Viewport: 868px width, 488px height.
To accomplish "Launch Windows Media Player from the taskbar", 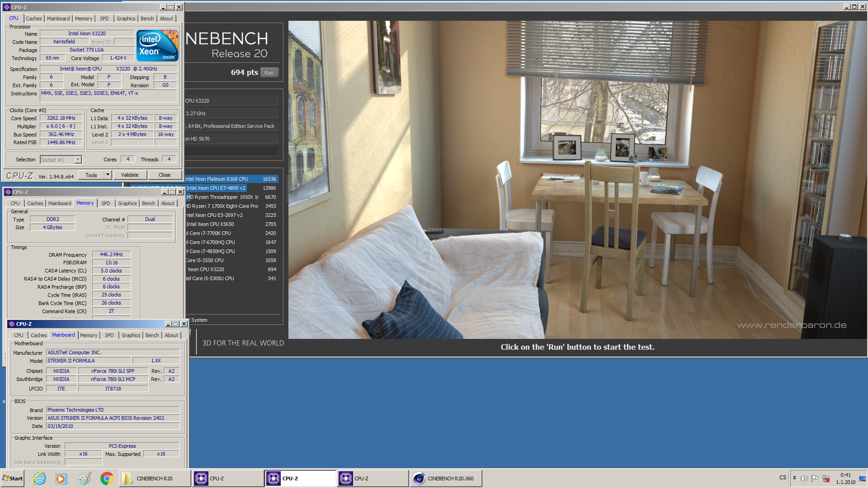I will click(x=61, y=479).
